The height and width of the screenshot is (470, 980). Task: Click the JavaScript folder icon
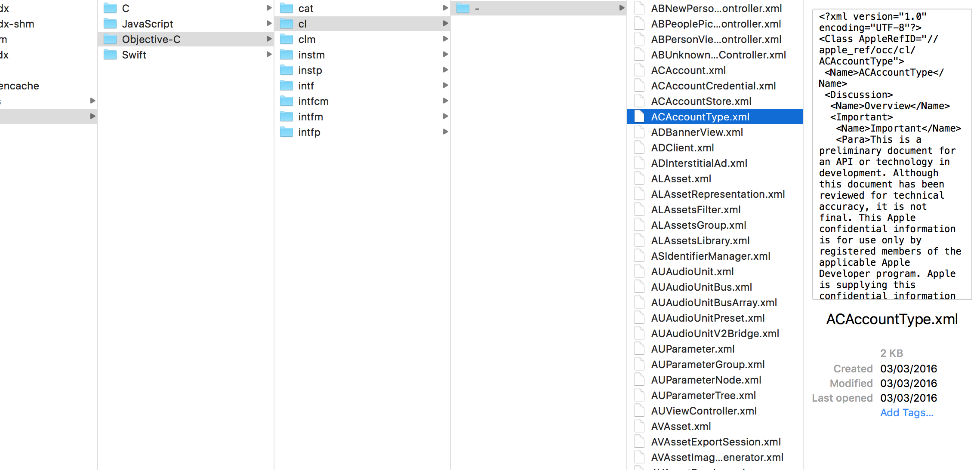tap(110, 24)
